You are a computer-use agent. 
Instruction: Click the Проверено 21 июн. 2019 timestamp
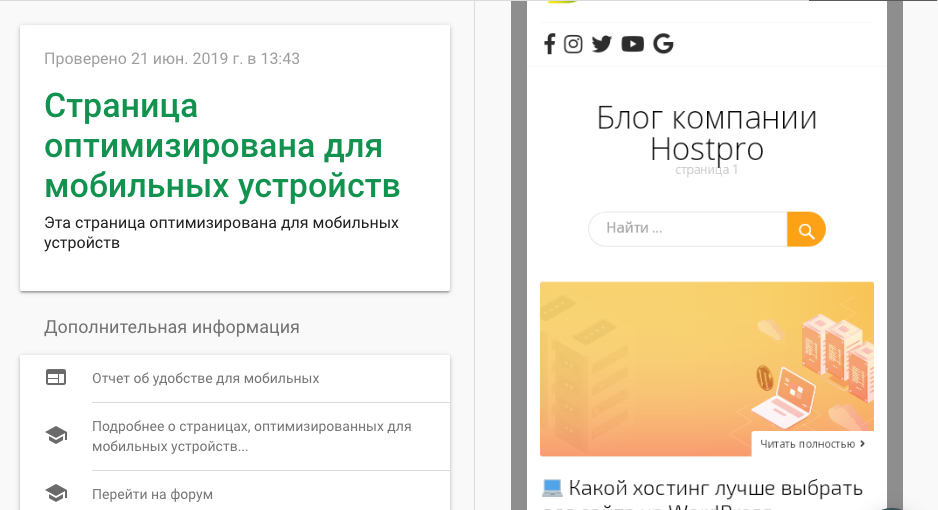pos(172,59)
